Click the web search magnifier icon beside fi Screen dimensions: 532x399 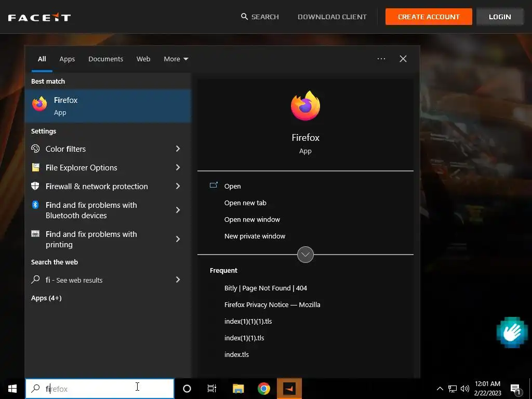tap(35, 280)
